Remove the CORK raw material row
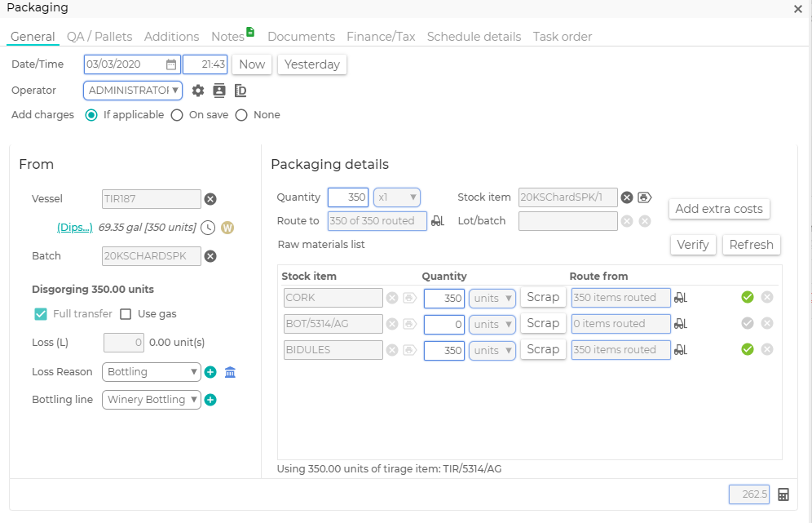This screenshot has width=812, height=523. click(767, 297)
